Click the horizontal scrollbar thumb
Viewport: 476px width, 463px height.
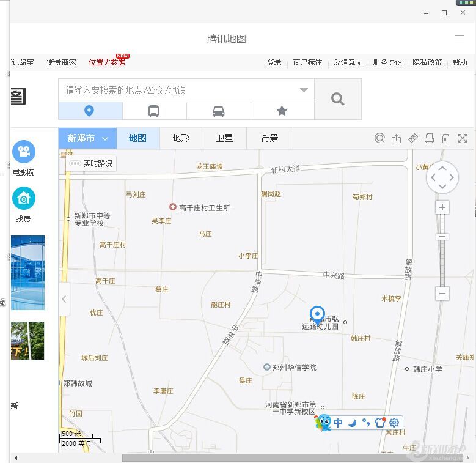point(293,457)
